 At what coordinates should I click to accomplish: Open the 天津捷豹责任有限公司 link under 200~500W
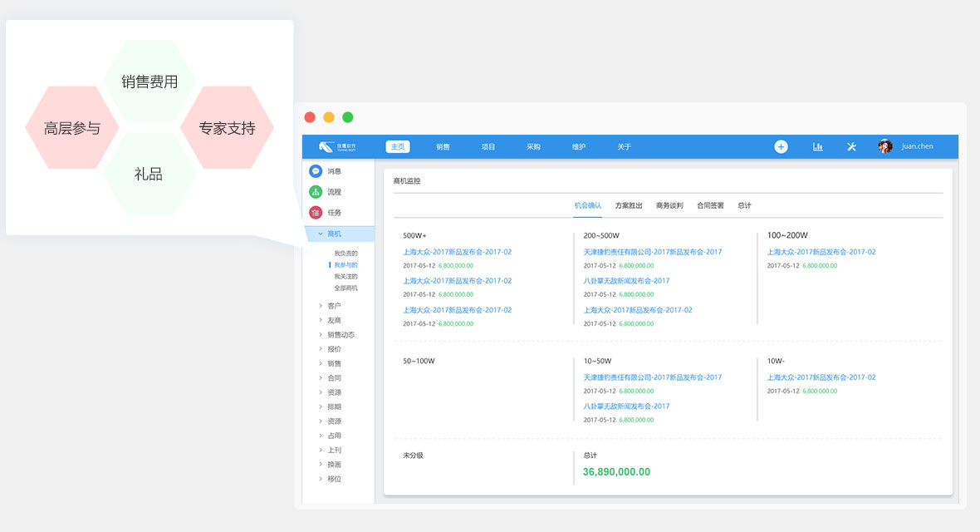tap(652, 252)
